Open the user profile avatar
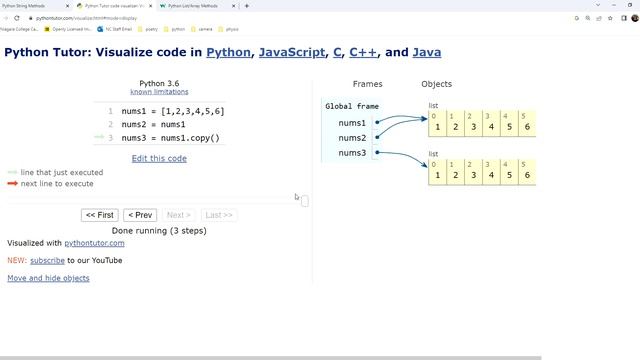640x360 pixels. [x=635, y=18]
